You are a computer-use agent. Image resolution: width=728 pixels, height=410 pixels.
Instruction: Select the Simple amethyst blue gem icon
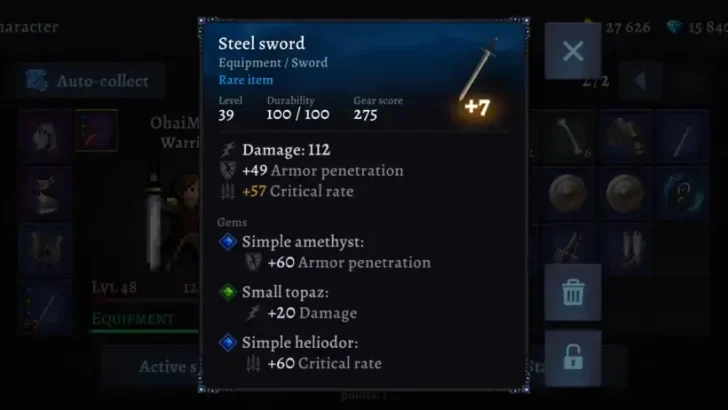click(228, 241)
